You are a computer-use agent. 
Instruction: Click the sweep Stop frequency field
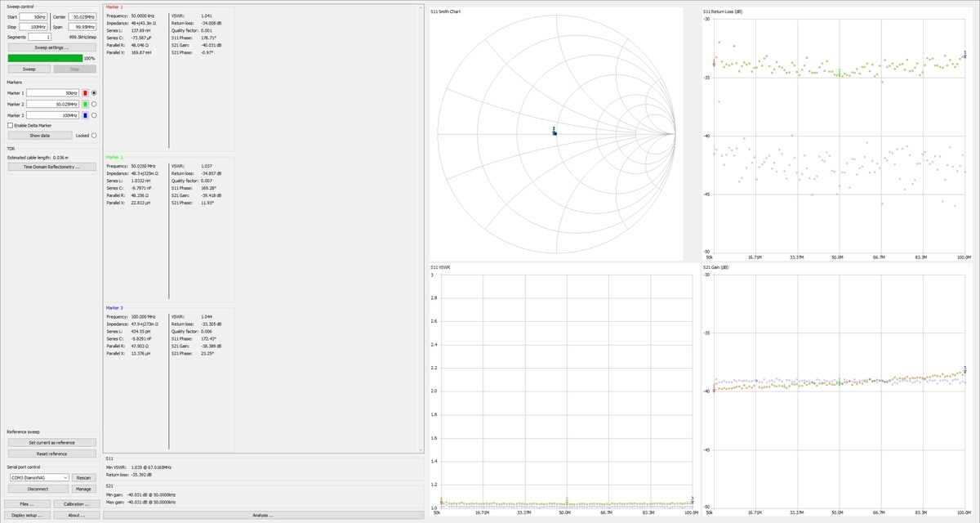click(33, 27)
